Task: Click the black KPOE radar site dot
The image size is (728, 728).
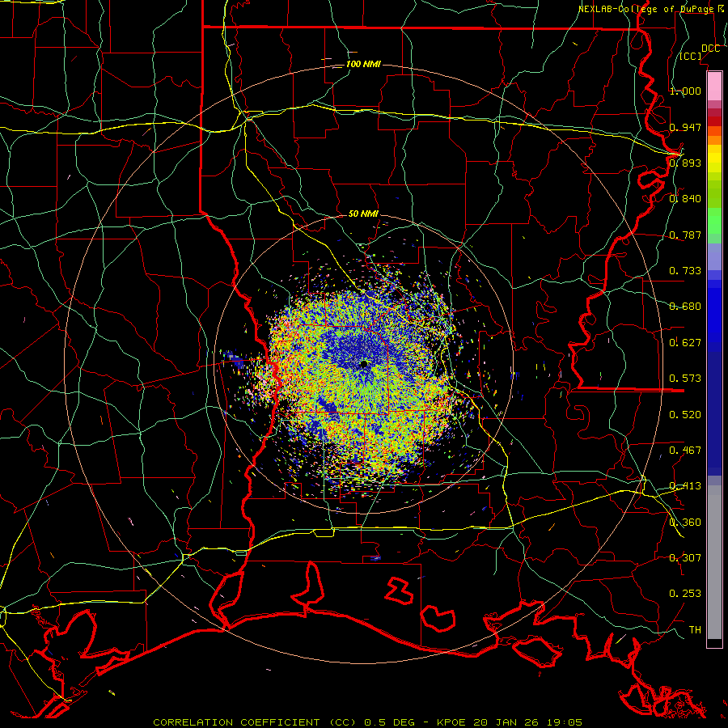Action: click(364, 364)
